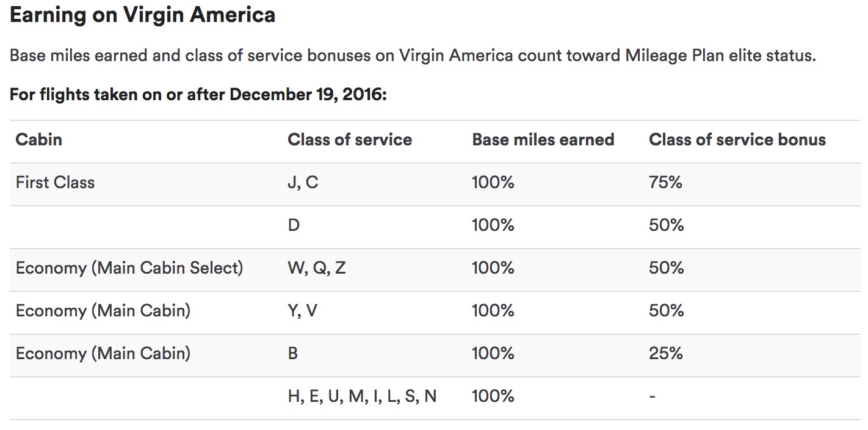Click the Cabin column header
This screenshot has width=868, height=430.
(x=39, y=140)
